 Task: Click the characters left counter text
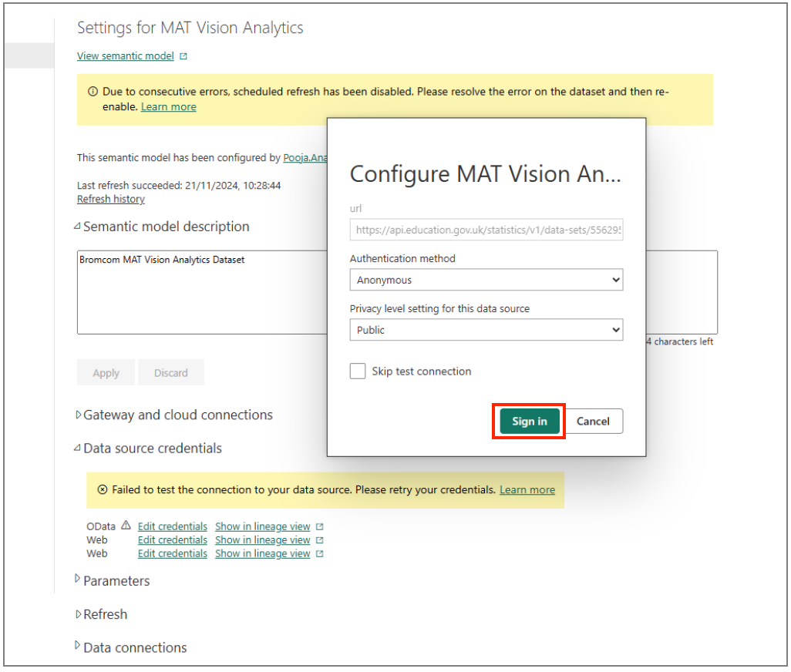pyautogui.click(x=680, y=342)
